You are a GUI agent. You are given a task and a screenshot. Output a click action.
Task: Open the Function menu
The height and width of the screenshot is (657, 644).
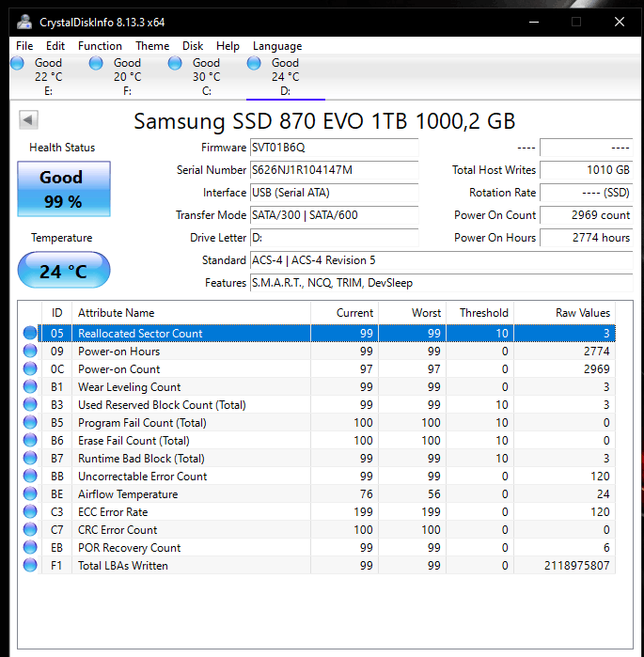coord(100,46)
